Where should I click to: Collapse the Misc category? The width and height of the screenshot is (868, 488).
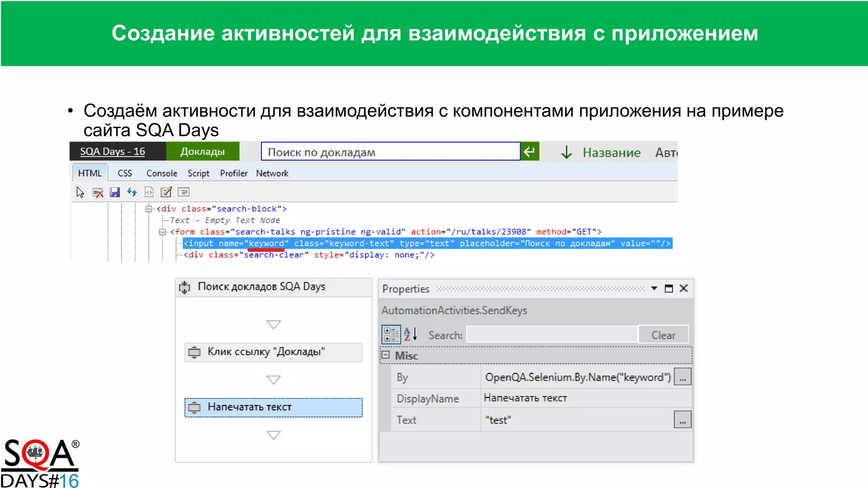tap(385, 355)
